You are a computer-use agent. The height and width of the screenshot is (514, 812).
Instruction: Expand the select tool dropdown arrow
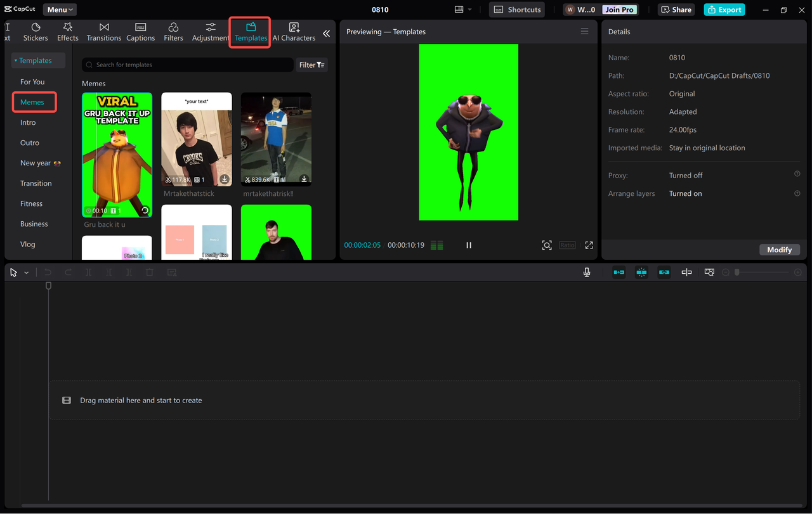coord(26,272)
